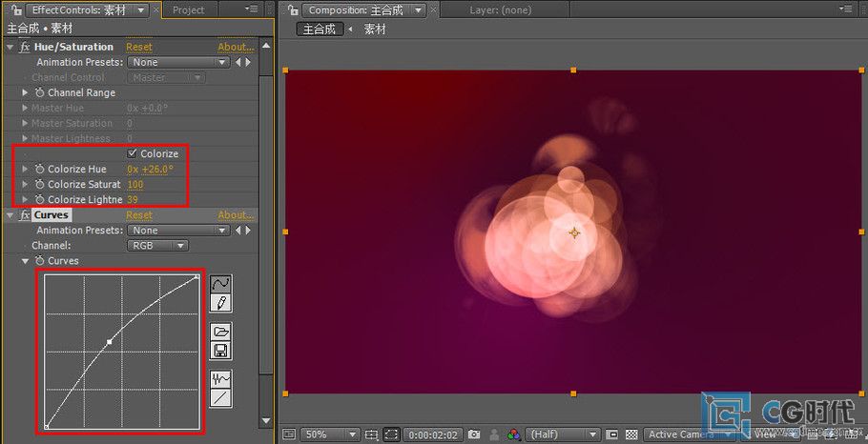Click the flowchart arrow between 主合成 and 素材
Screen dimensions: 868x444
pyautogui.click(x=350, y=30)
